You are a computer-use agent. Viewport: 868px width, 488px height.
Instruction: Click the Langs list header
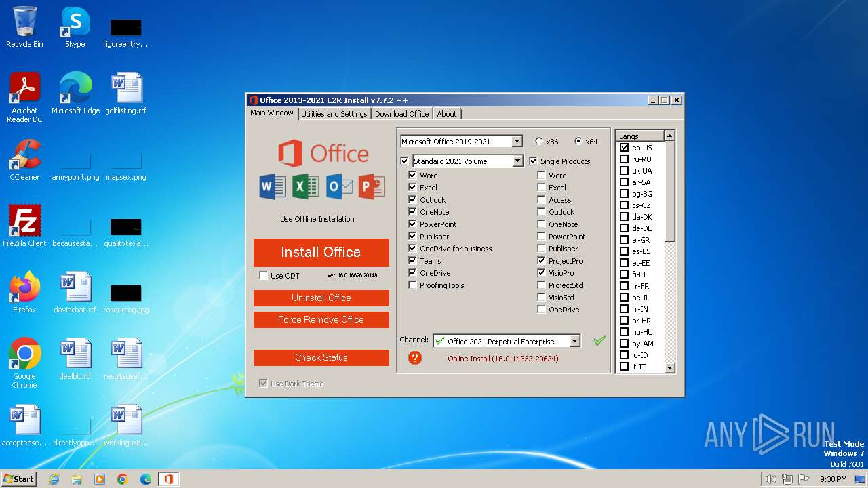(640, 136)
